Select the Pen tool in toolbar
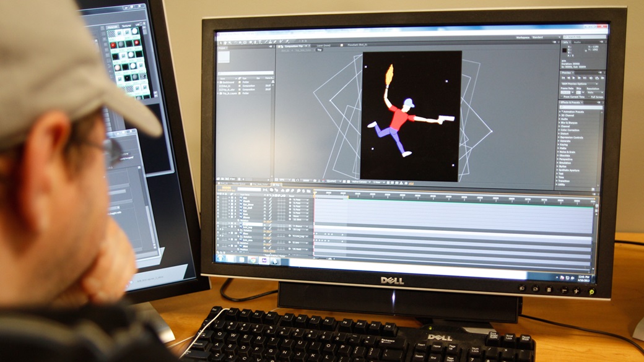644x362 pixels. [255, 42]
